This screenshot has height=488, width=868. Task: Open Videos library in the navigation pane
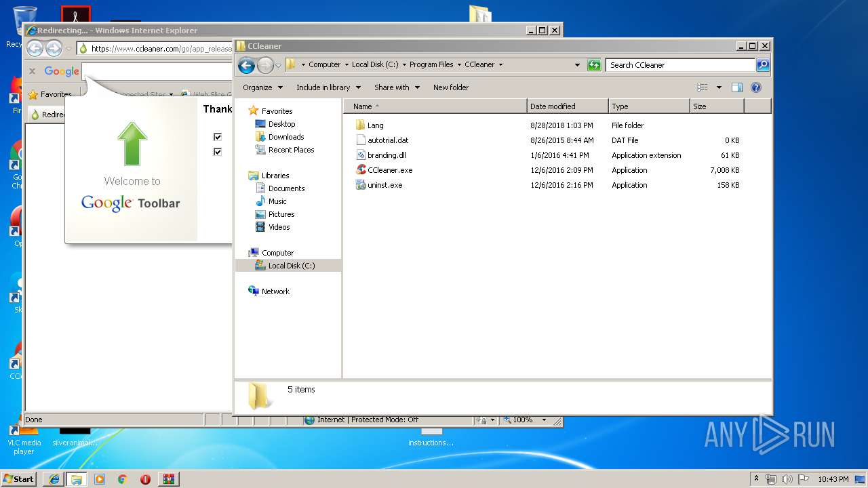279,227
